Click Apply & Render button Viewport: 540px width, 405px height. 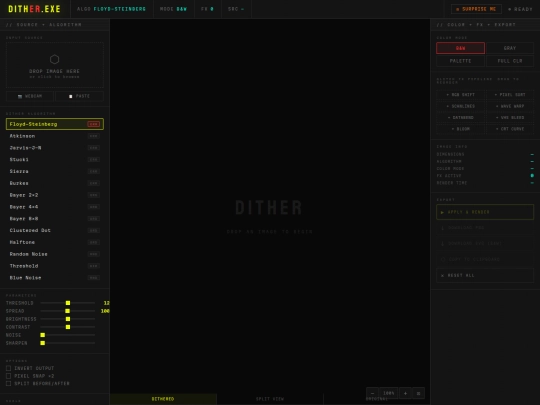point(485,212)
